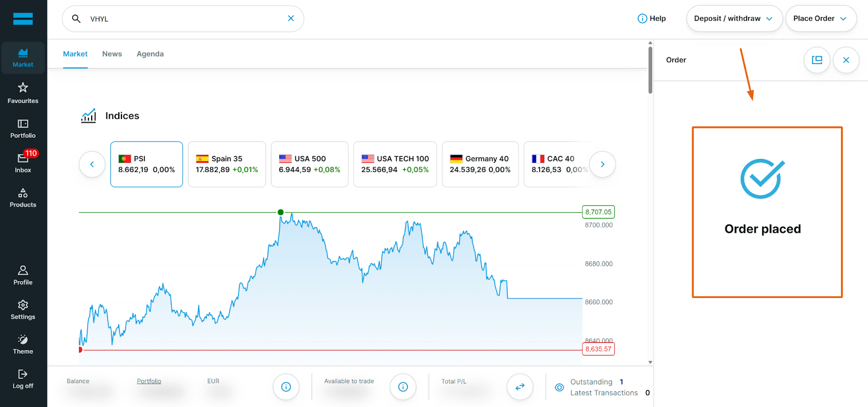
Task: Open Portfolio in the sidebar
Action: [23, 129]
